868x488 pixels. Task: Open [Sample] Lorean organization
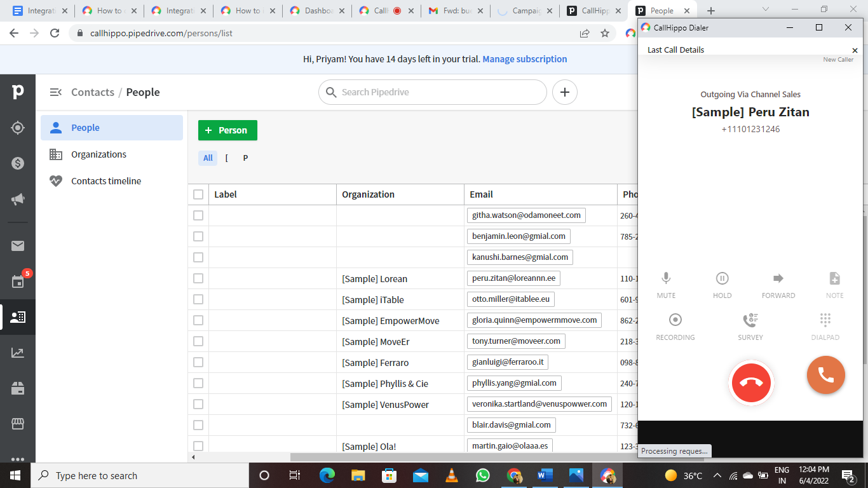(x=374, y=279)
